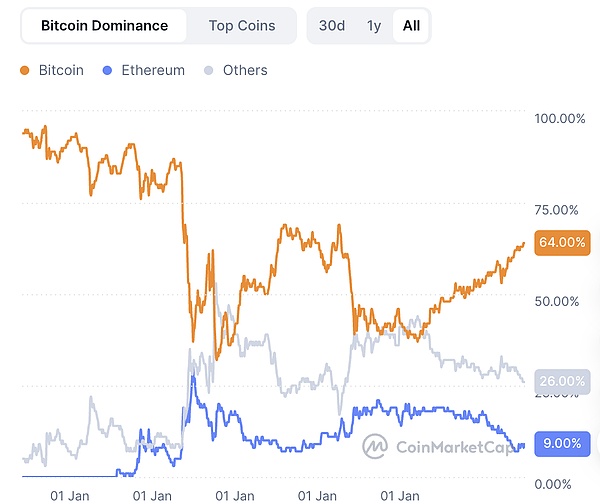
Task: Switch to the Bitcoin Dominance tab
Action: 105,25
